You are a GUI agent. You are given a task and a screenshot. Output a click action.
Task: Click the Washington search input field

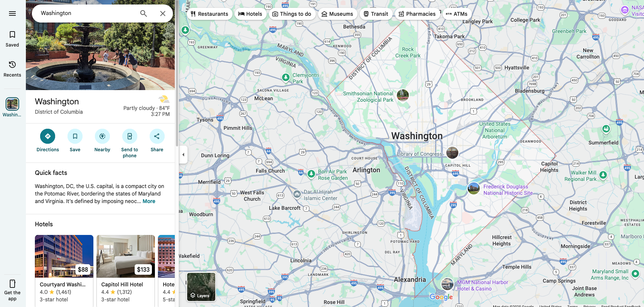coord(86,14)
